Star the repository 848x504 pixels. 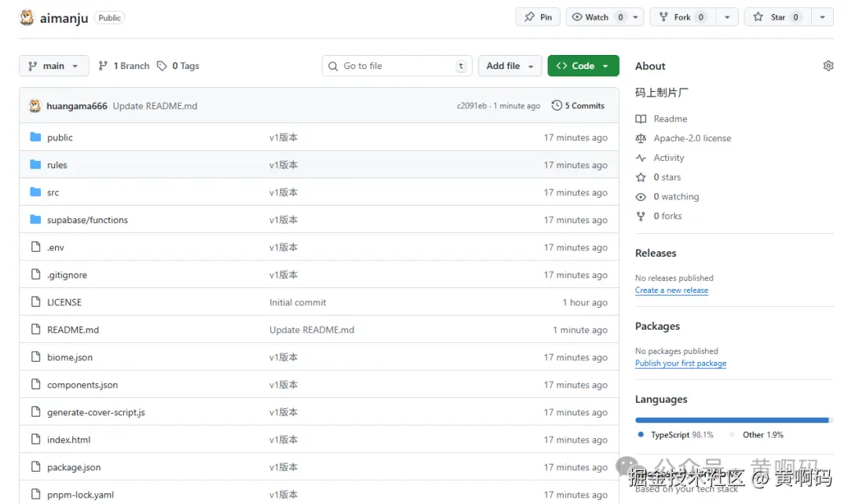[x=777, y=17]
